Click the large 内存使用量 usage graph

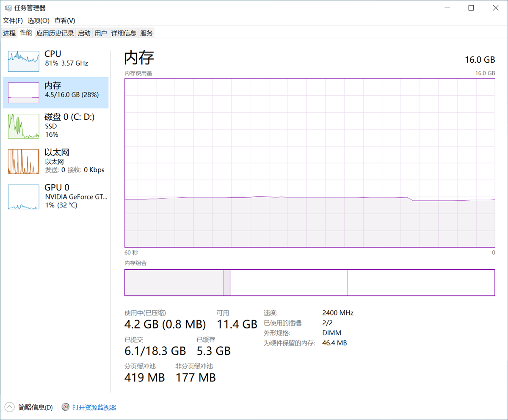309,163
